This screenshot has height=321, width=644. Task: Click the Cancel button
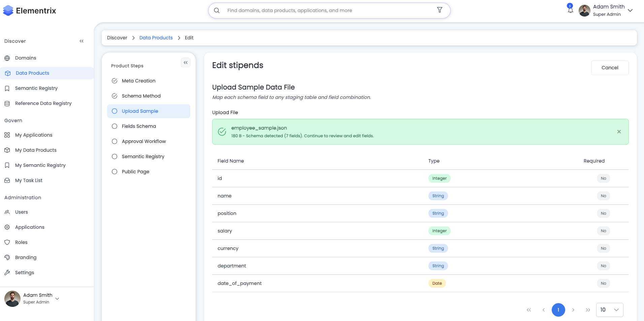click(610, 68)
